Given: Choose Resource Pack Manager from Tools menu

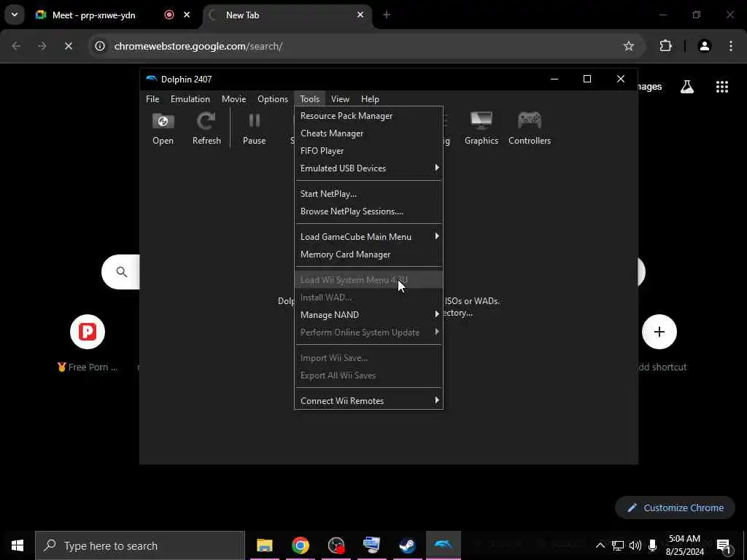Looking at the screenshot, I should point(368,116).
